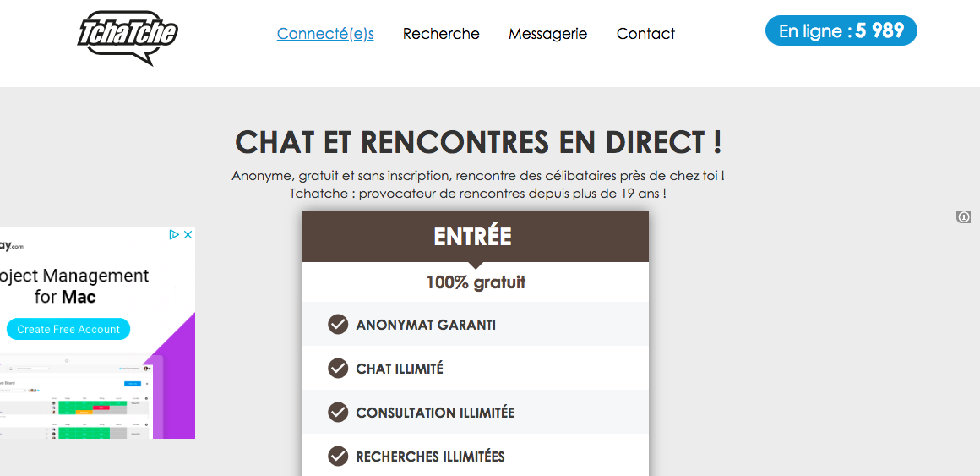980x476 pixels.
Task: Click the ENTRÉE header panel
Action: pyautogui.click(x=475, y=237)
